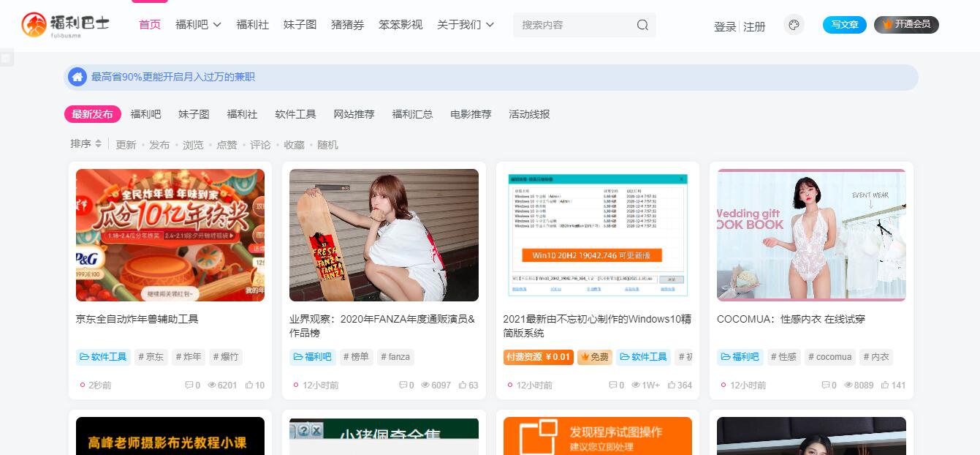Open the Win10 20H2 screenshot thumbnail
Screen dimensions: 980x455
(x=598, y=235)
